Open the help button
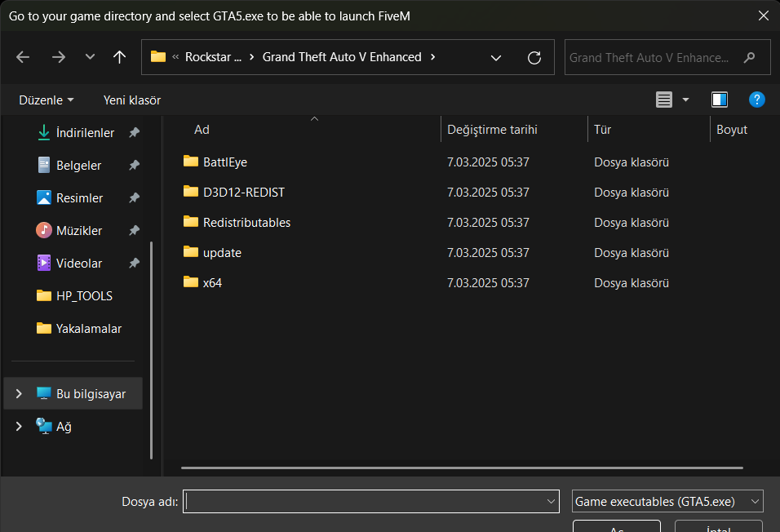Screen dimensions: 780x532 tap(756, 100)
